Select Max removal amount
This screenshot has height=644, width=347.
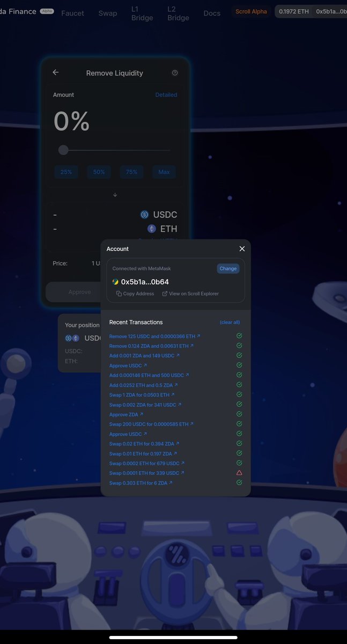click(x=164, y=172)
